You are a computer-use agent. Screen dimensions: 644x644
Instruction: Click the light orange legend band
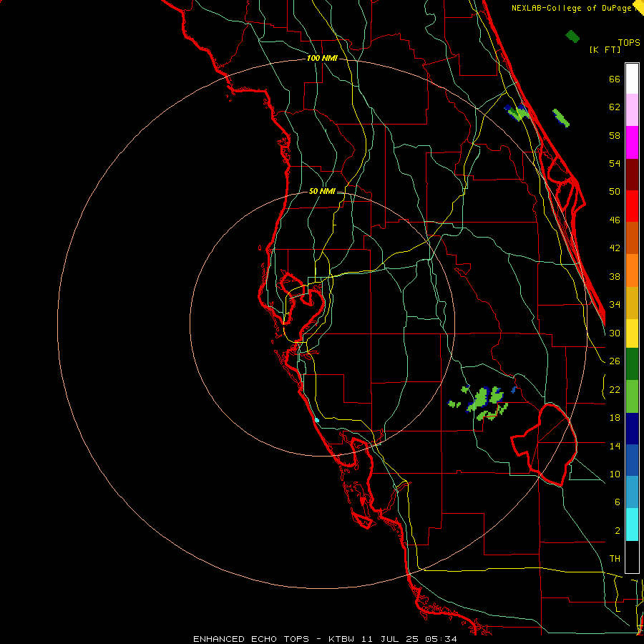click(x=632, y=270)
